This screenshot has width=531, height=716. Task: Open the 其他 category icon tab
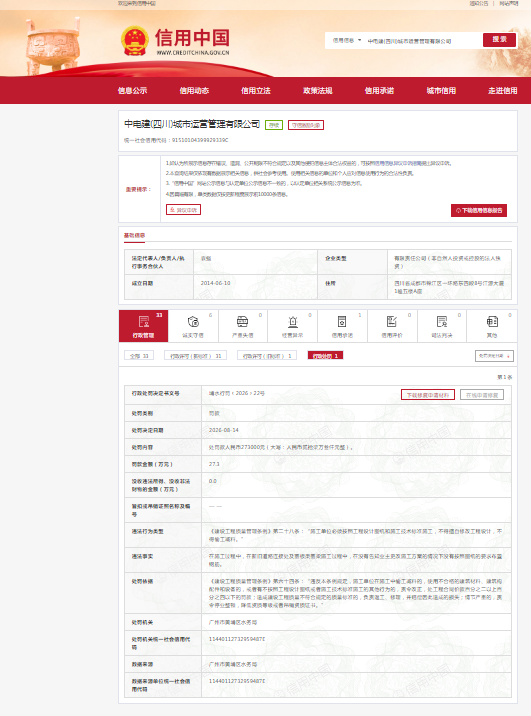[x=492, y=326]
